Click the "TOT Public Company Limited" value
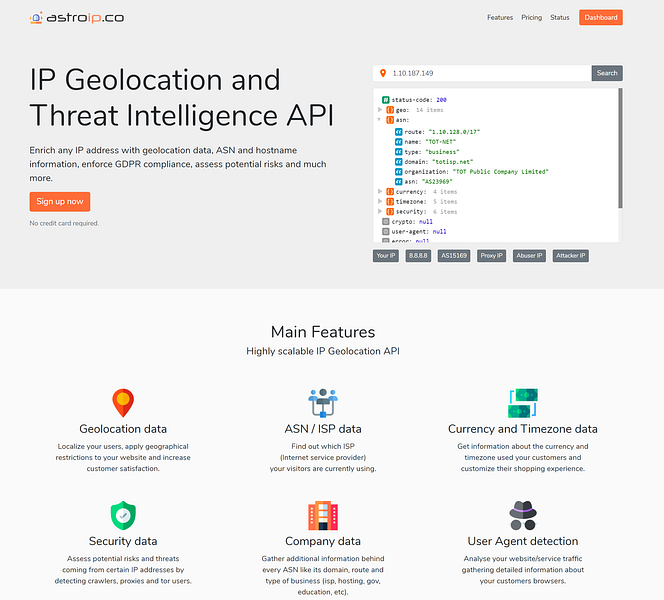 click(501, 172)
